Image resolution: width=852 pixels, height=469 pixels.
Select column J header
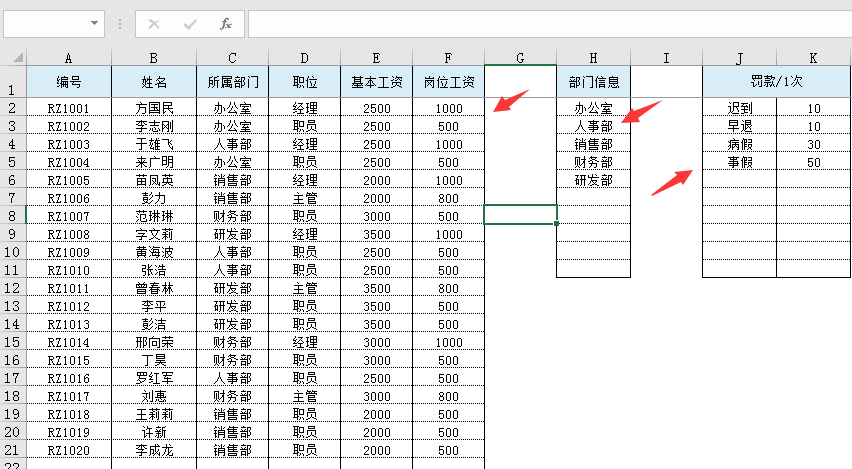tap(740, 58)
